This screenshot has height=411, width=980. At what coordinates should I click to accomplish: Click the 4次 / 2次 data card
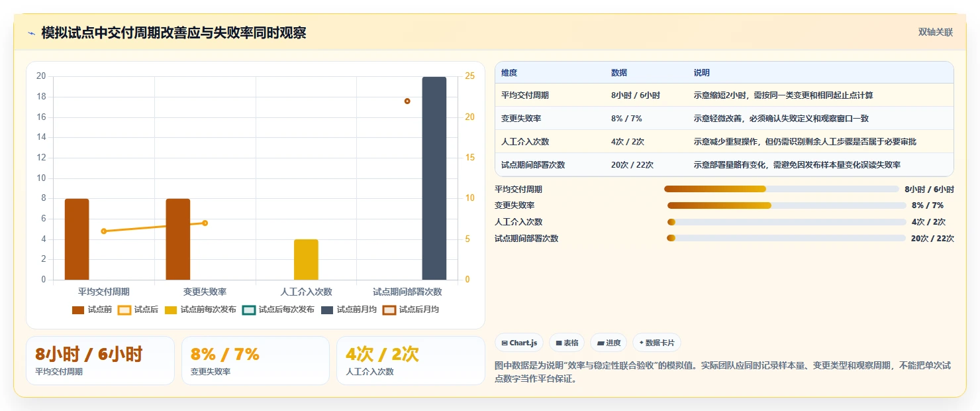pos(411,361)
